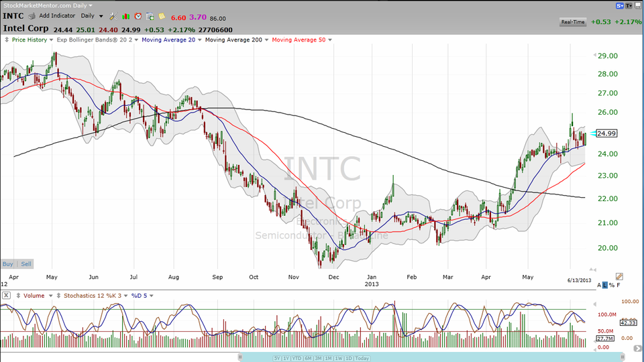Click the add-to-watchlist icon in toolbar
This screenshot has height=362, width=644.
(x=150, y=15)
